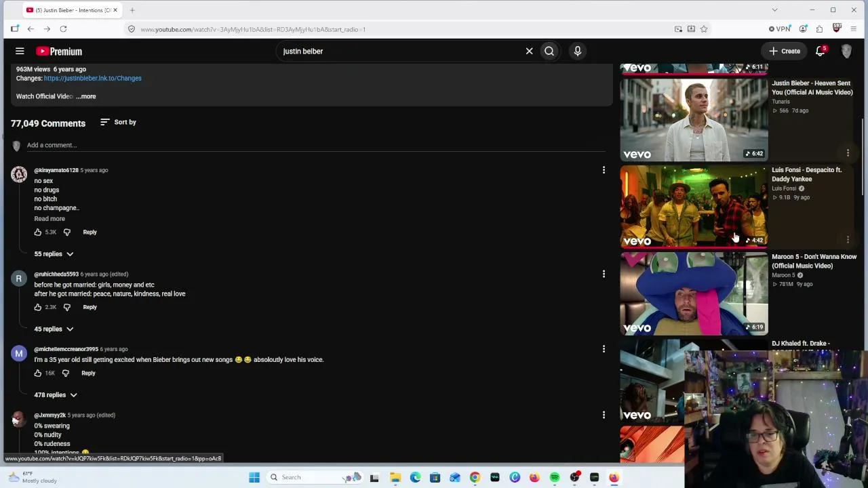Reply to kirayamato6128's comment
This screenshot has width=868, height=488.
point(90,232)
